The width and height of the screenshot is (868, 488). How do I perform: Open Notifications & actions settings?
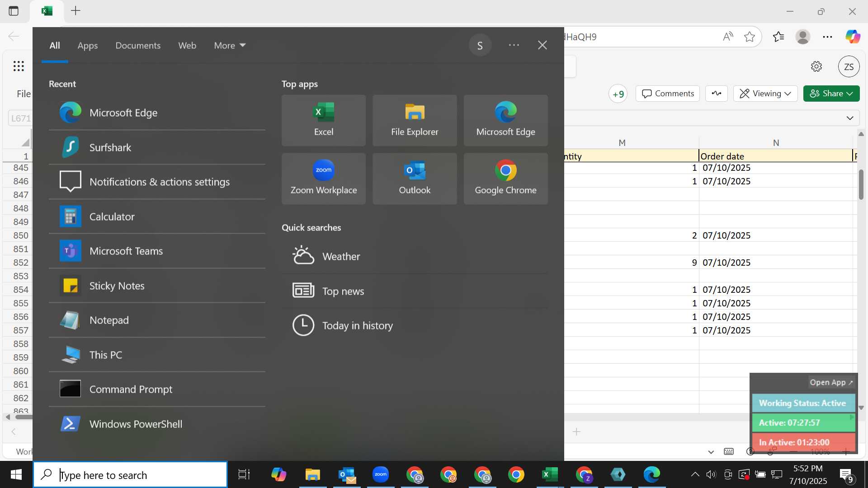[157, 182]
